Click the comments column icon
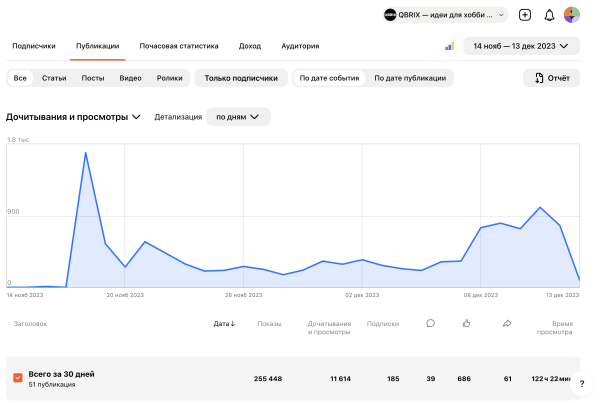Viewport: 600px width, 403px height. click(x=430, y=323)
